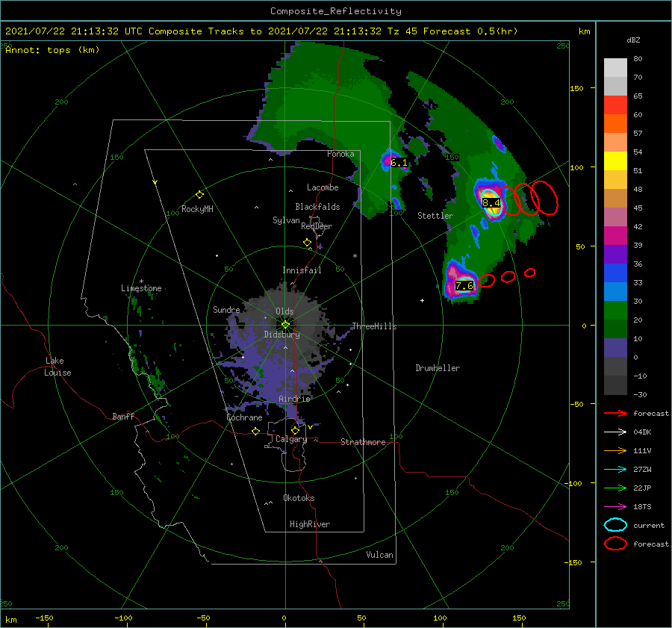Viewport: 672px width, 628px height.
Task: Click the RockyMH label
Action: [197, 209]
